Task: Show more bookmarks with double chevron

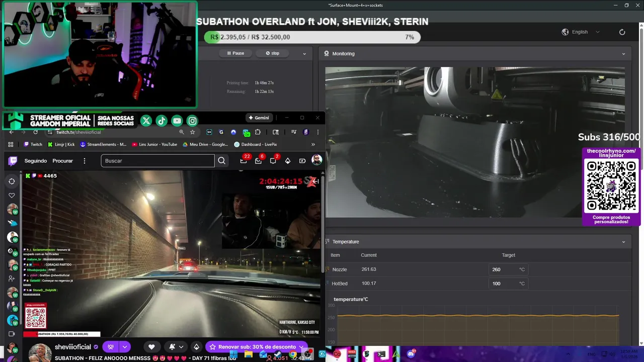Action: pos(313,144)
